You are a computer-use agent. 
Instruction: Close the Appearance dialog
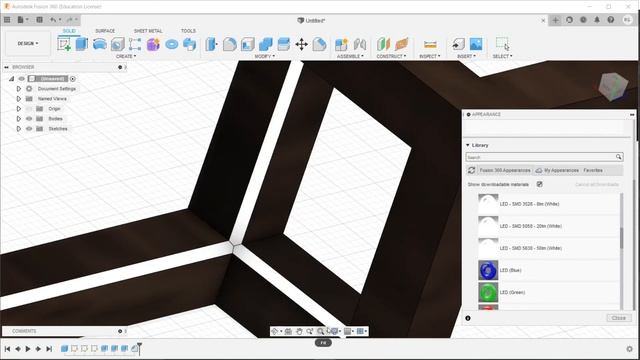618,318
